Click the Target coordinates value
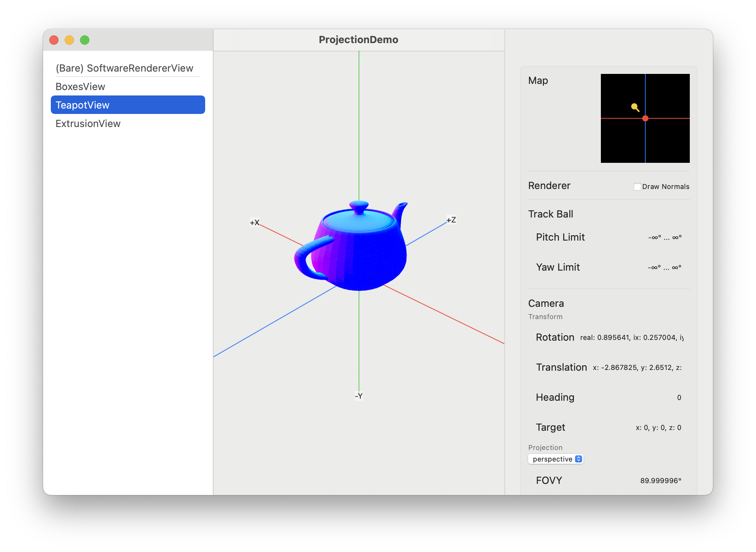Viewport: 756px width, 552px height. point(658,428)
